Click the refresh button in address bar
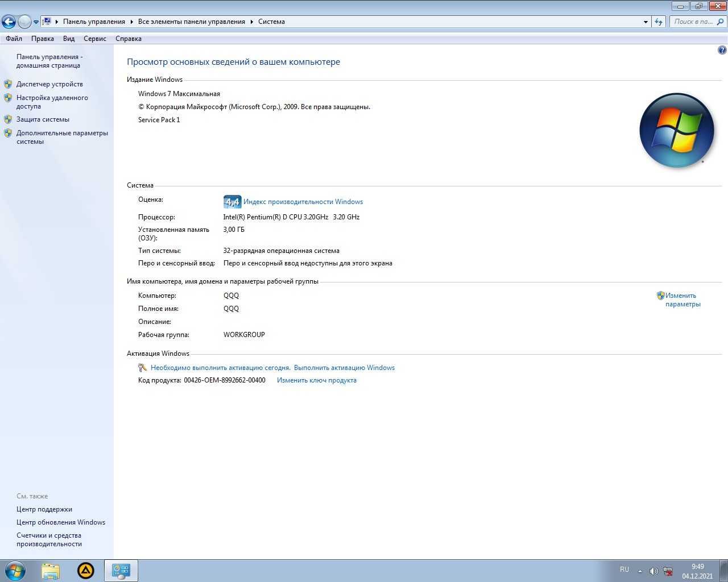This screenshot has width=728, height=582. (659, 22)
